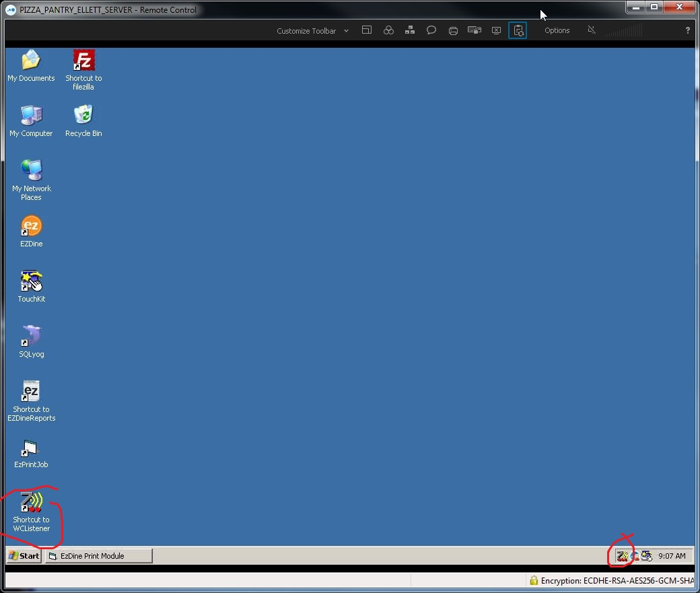Minimize the Remote Control window
Viewport: 700px width, 593px height.
[635, 7]
